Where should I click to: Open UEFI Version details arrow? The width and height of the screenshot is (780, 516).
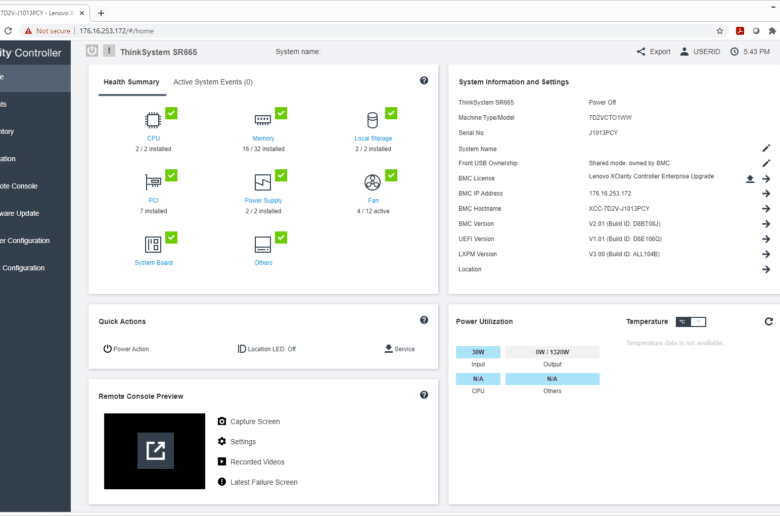pos(766,239)
